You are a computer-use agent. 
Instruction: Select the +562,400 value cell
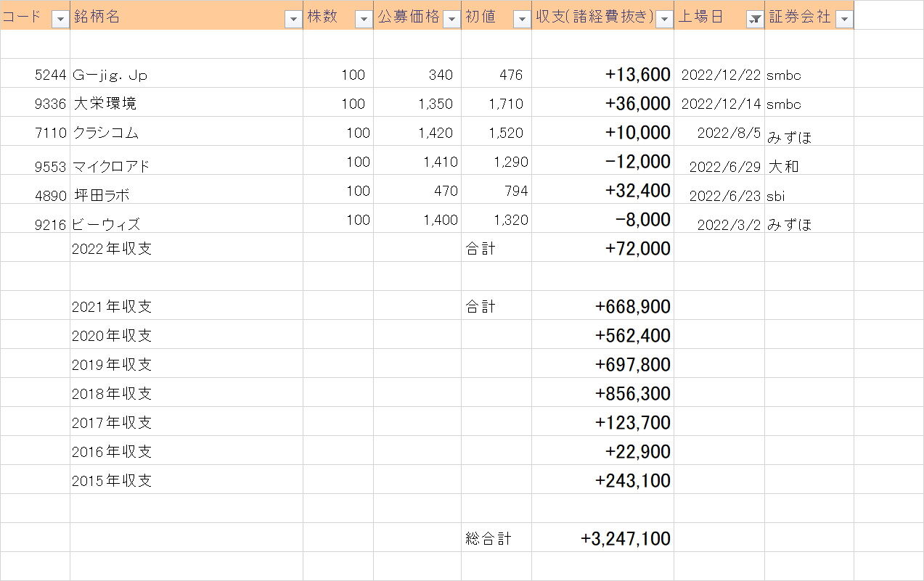[602, 334]
